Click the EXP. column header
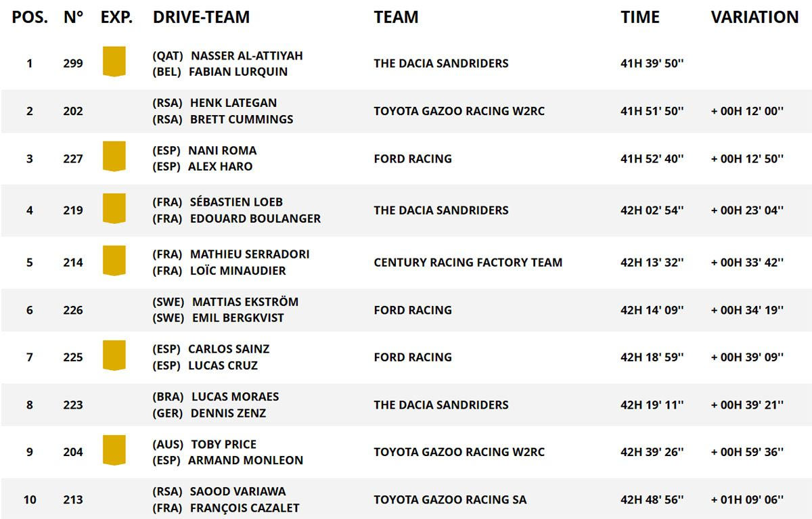Image resolution: width=812 pixels, height=519 pixels. [x=116, y=18]
